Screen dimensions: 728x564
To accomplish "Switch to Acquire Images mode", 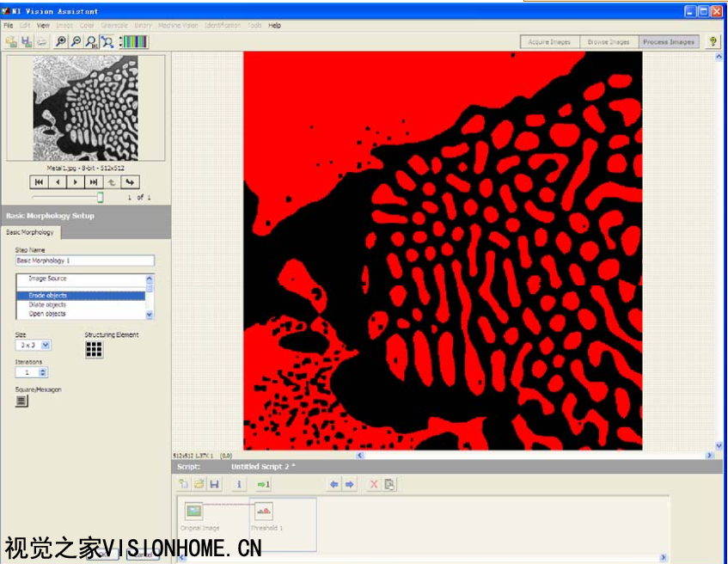I will pos(549,41).
